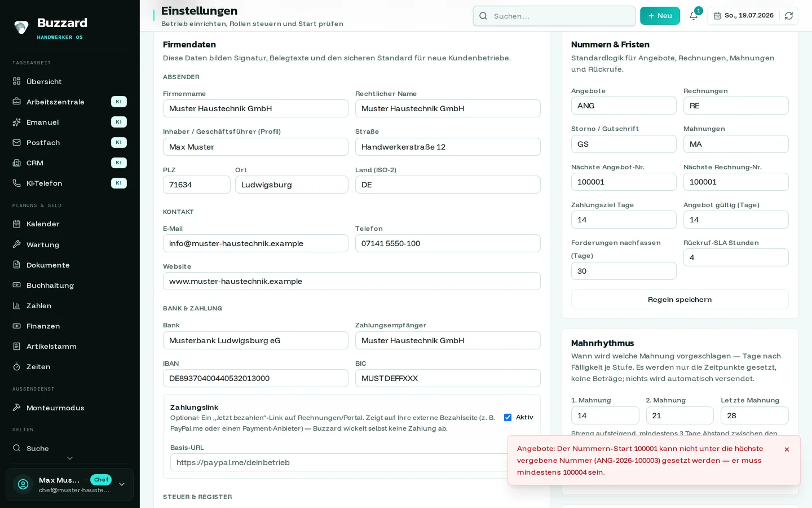Switch to Monteurmodus

70,408
